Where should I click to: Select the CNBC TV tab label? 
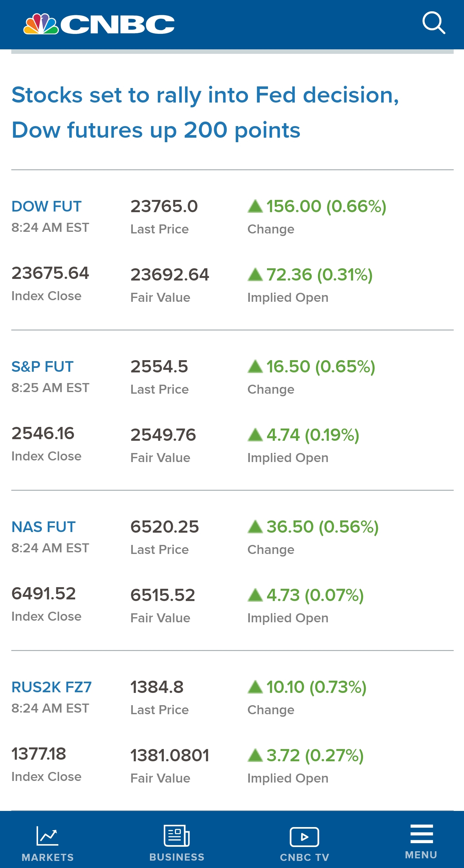pyautogui.click(x=304, y=857)
